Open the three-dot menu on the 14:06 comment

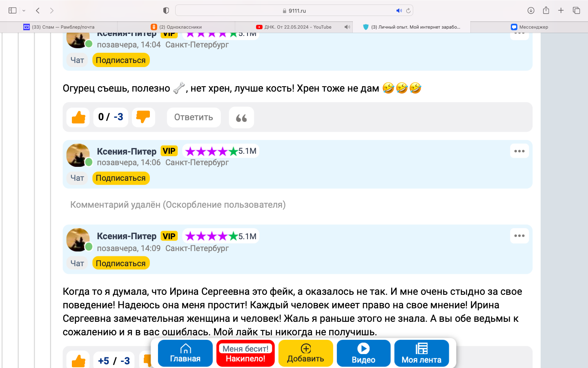coord(519,151)
